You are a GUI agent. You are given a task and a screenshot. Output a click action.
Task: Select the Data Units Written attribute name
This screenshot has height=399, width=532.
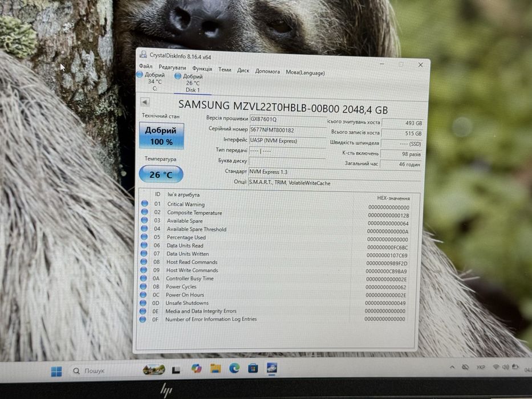click(188, 254)
